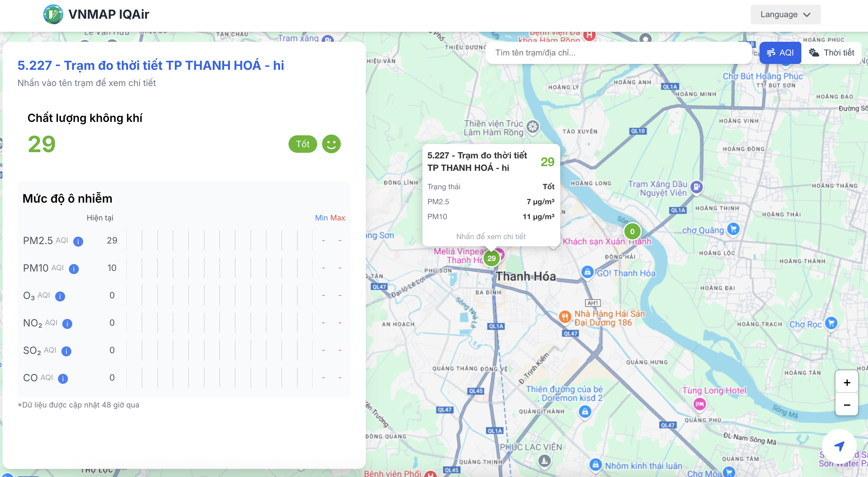The image size is (868, 477).
Task: Switch map to Thời tiết weather mode
Action: click(x=831, y=53)
